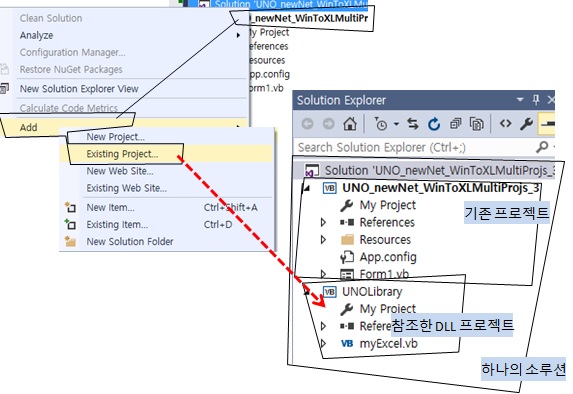
Task: Open the Solution Explorer window options dropdown arrow
Action: (520, 100)
